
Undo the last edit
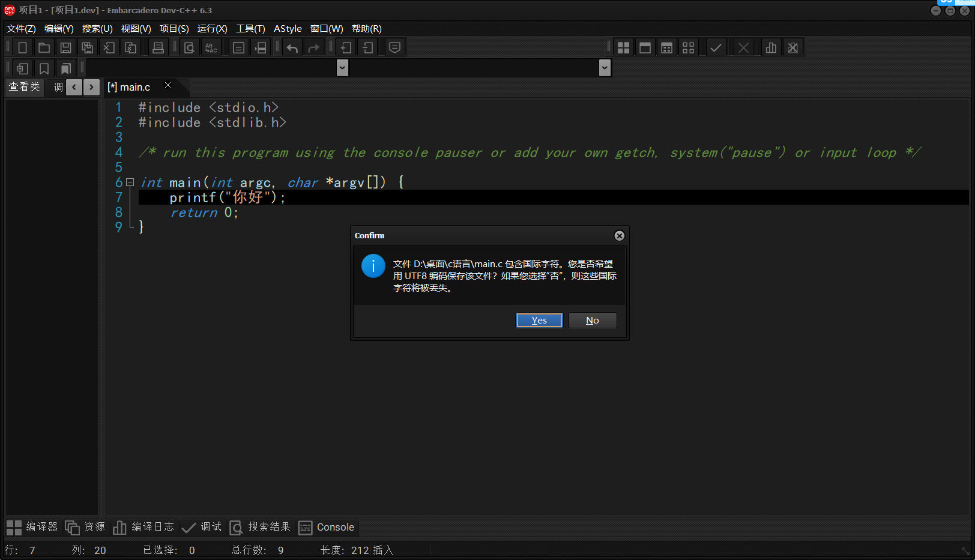292,47
